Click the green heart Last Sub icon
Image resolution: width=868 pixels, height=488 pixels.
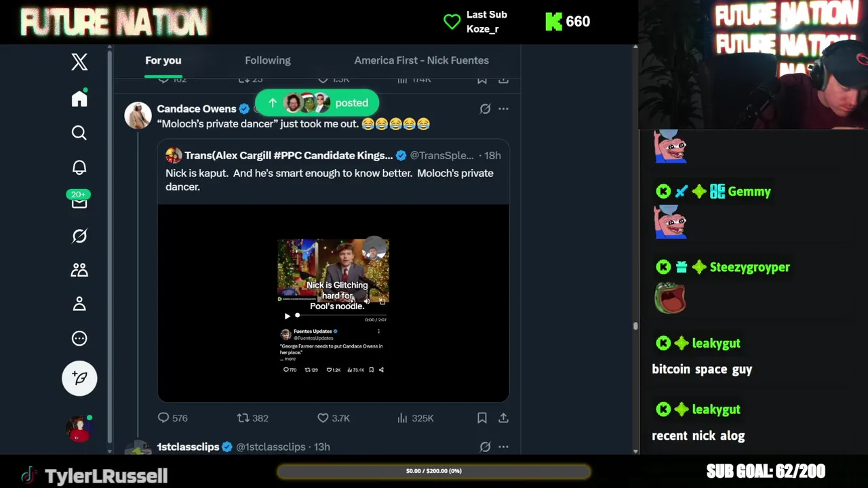point(452,22)
